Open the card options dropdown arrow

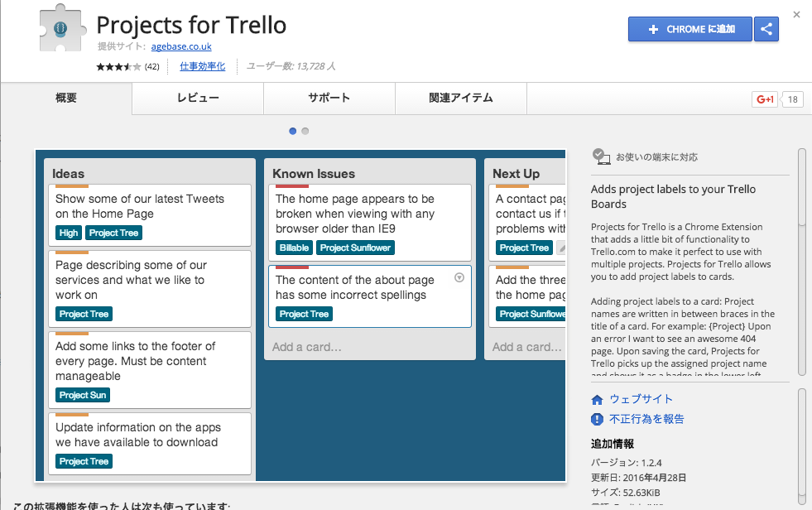point(459,278)
